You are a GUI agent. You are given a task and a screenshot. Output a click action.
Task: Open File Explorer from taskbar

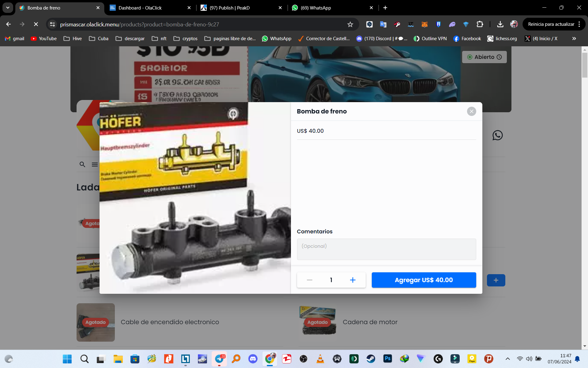coord(118,359)
